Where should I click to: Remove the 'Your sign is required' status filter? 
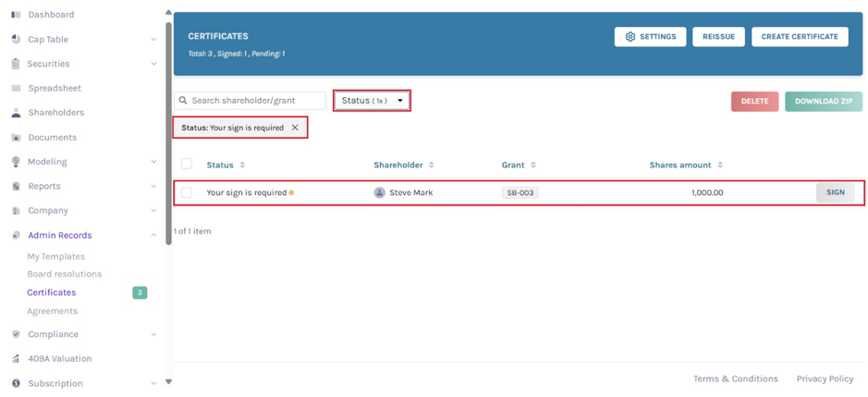pos(295,128)
